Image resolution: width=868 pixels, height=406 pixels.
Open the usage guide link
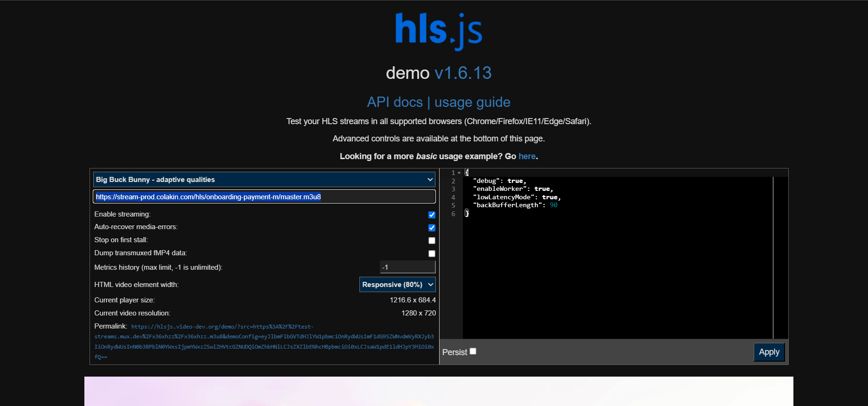(x=472, y=102)
